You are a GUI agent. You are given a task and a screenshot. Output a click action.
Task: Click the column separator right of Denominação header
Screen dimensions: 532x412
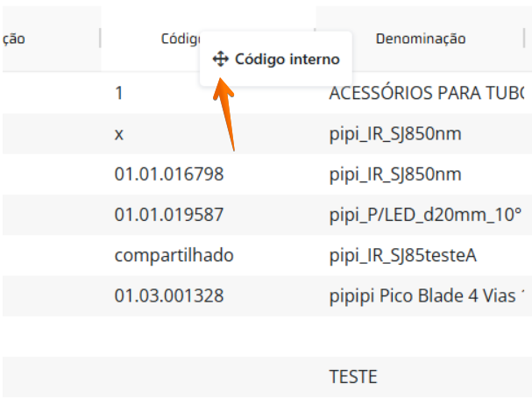click(x=526, y=39)
